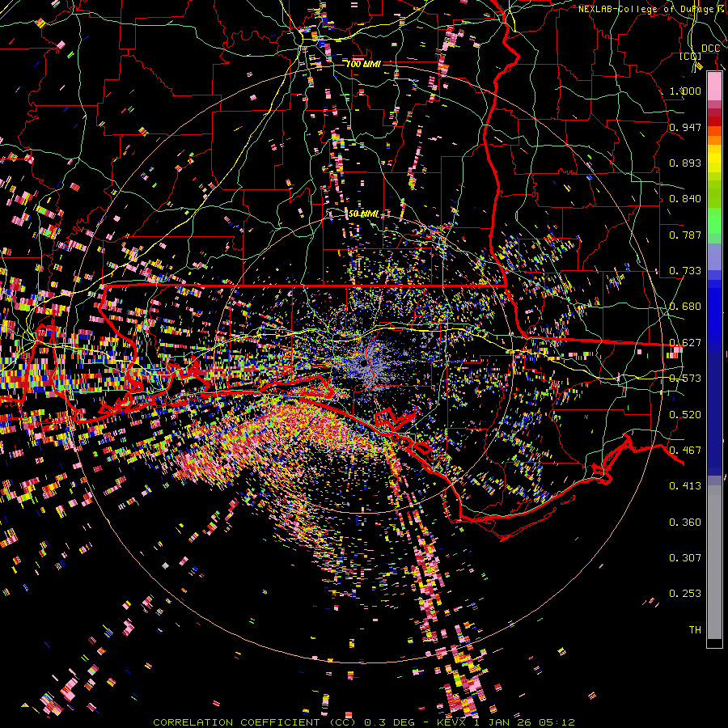Image resolution: width=728 pixels, height=728 pixels.
Task: Select the 0.787 scale value
Action: 685,235
